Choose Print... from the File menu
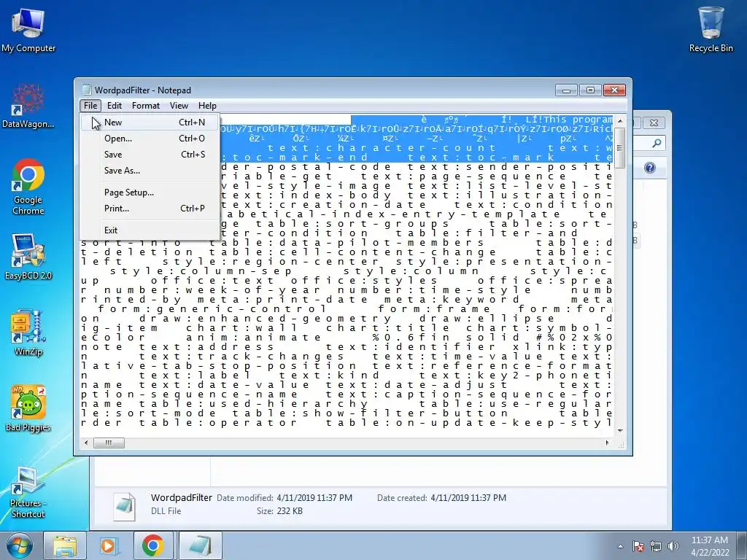The image size is (747, 560). [150, 208]
